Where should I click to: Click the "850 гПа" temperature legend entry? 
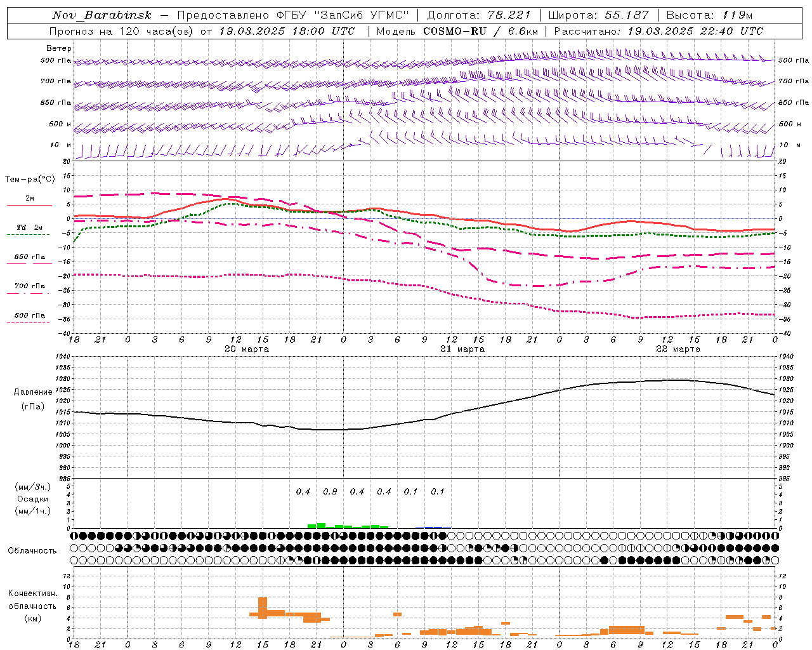[x=30, y=257]
